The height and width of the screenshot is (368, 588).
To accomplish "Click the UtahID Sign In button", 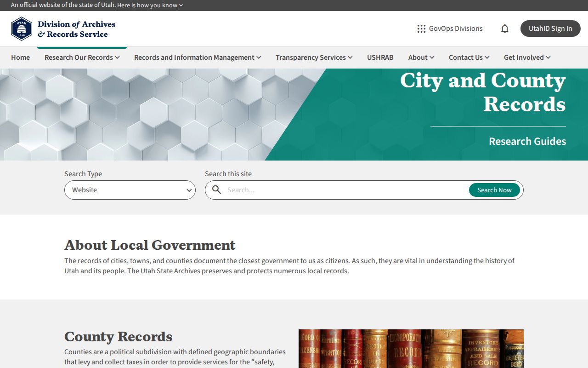I will tap(550, 29).
